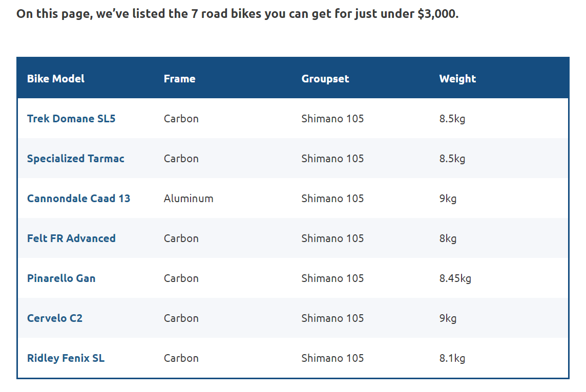
Task: Open the Cervelo C2 link
Action: pyautogui.click(x=55, y=318)
